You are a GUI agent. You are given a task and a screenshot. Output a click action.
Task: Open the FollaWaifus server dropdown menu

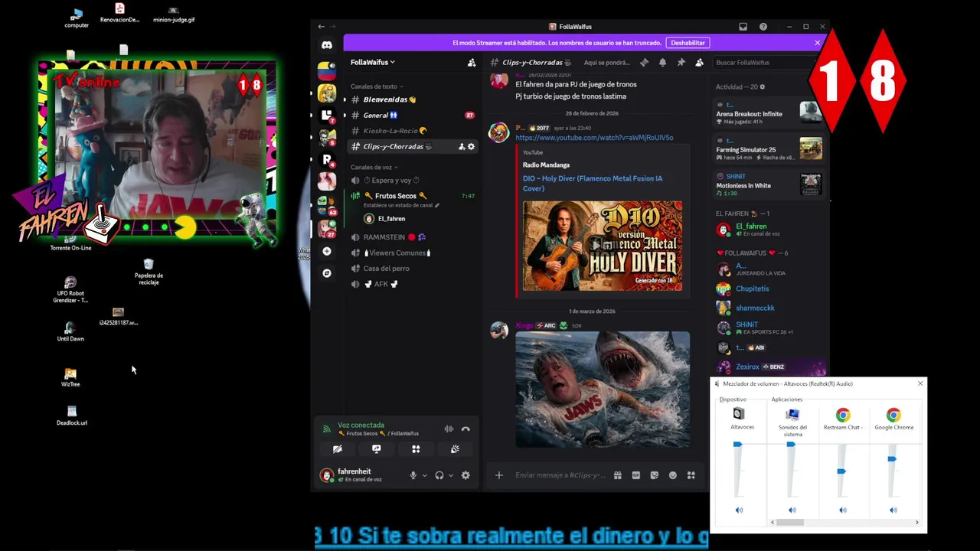click(x=373, y=62)
